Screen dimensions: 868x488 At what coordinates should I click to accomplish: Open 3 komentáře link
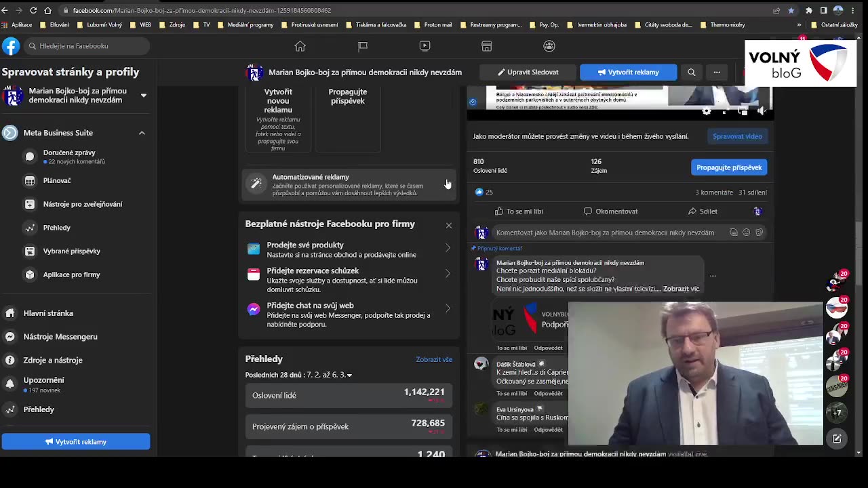(x=714, y=192)
